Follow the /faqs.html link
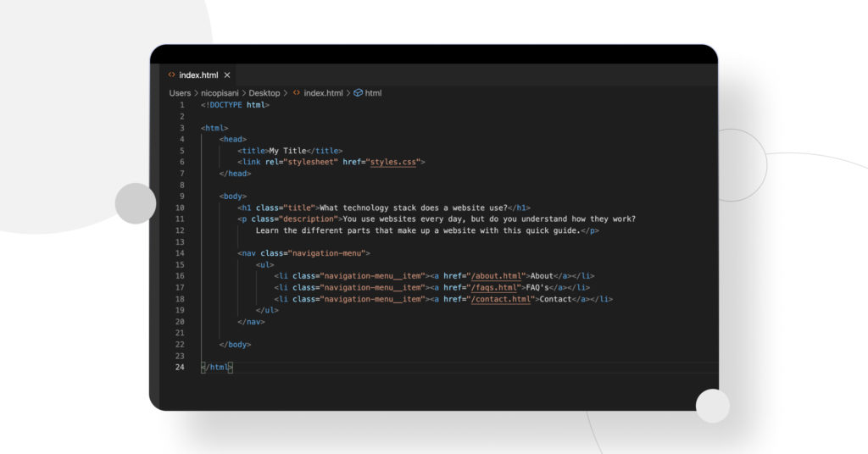Viewport: 868px width, 454px height. pyautogui.click(x=494, y=287)
